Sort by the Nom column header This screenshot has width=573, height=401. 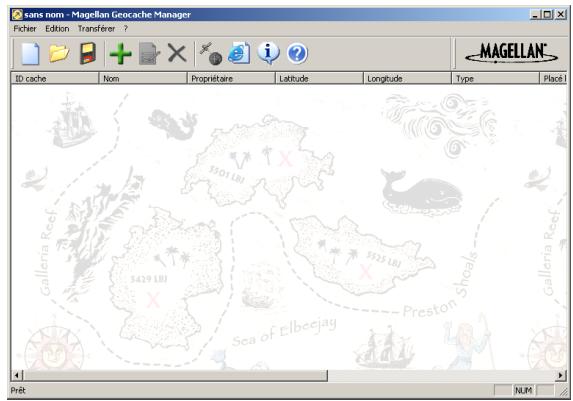[x=143, y=78]
